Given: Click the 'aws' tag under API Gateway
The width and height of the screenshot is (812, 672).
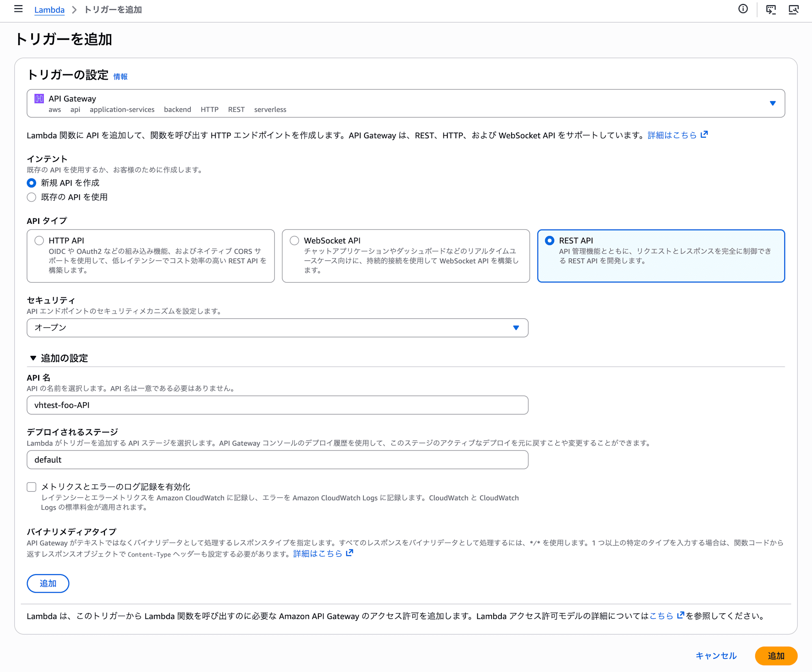Looking at the screenshot, I should coord(55,110).
